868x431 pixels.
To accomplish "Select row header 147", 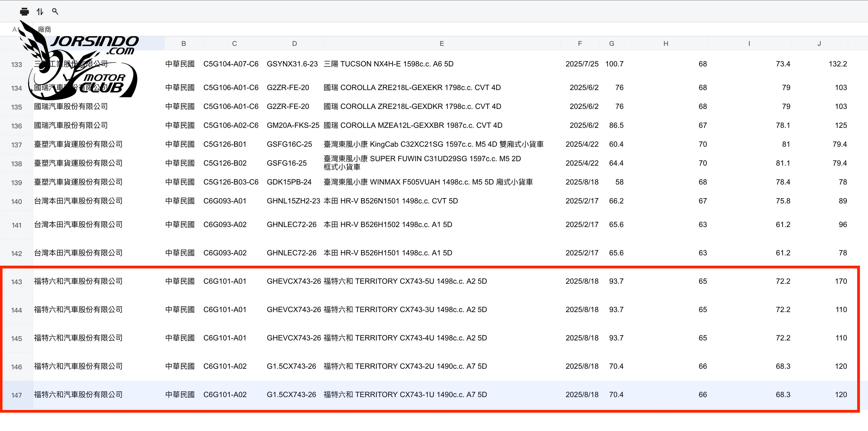I will (x=16, y=395).
